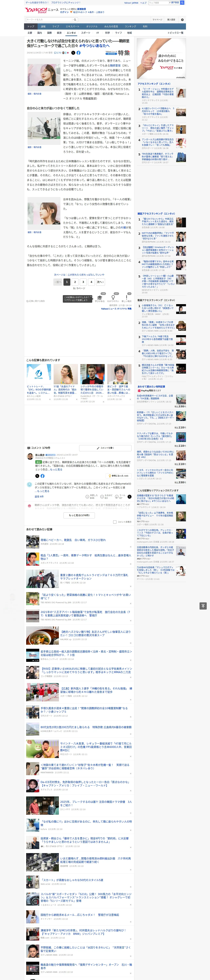
Task: Expand 影山貴彦's comment with もっと見る
Action: 56,469
